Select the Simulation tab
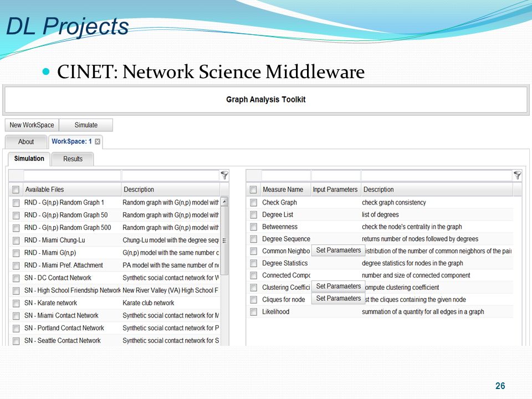 click(x=29, y=159)
